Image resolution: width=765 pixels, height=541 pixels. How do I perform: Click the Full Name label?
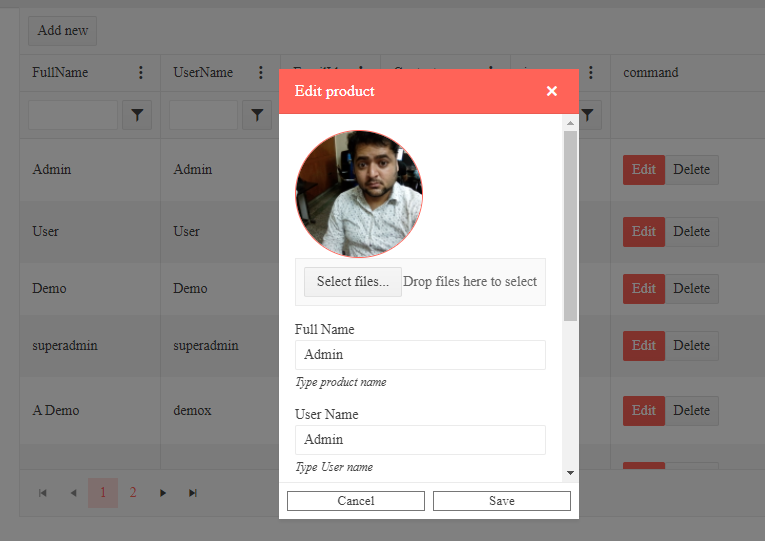click(x=324, y=329)
